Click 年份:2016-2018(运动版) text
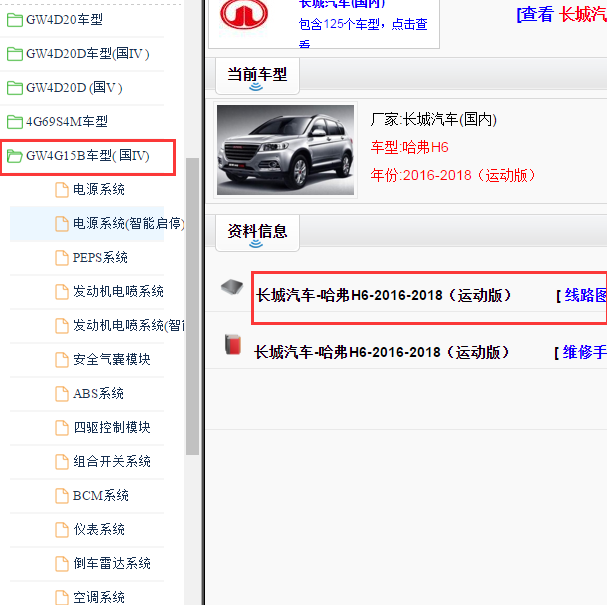The height and width of the screenshot is (605, 607). point(453,175)
